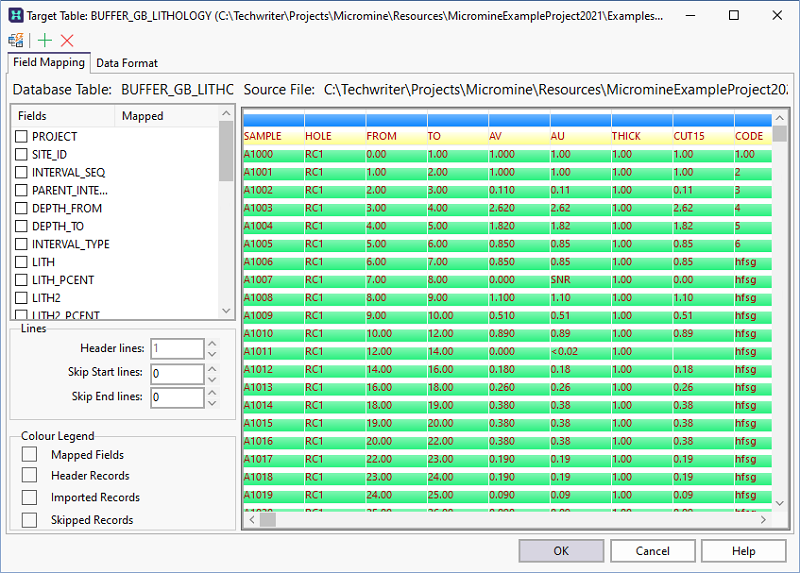Click the OK button
Screen dimensions: 800x573
[561, 551]
